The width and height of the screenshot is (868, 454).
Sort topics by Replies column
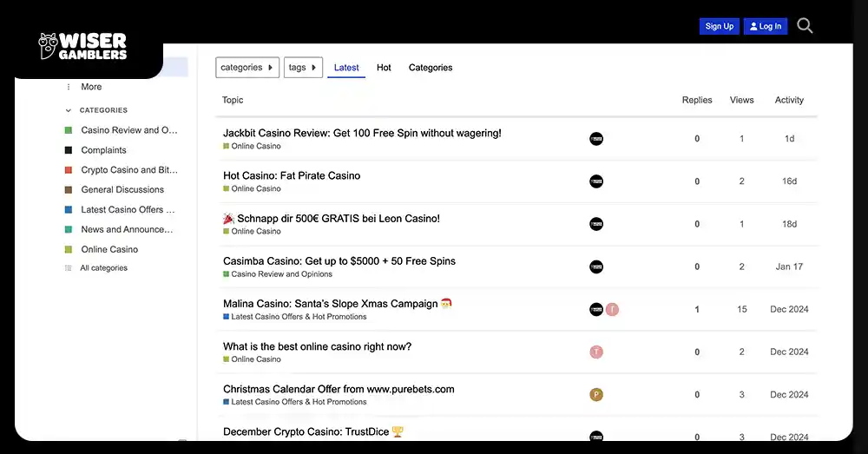click(x=696, y=100)
